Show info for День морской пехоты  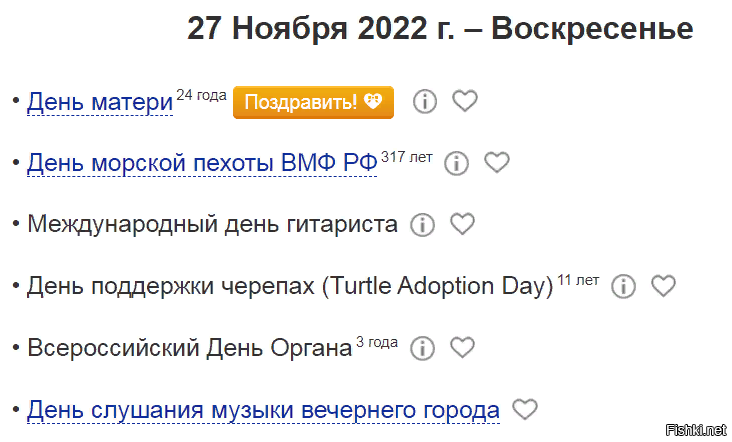pyautogui.click(x=456, y=163)
